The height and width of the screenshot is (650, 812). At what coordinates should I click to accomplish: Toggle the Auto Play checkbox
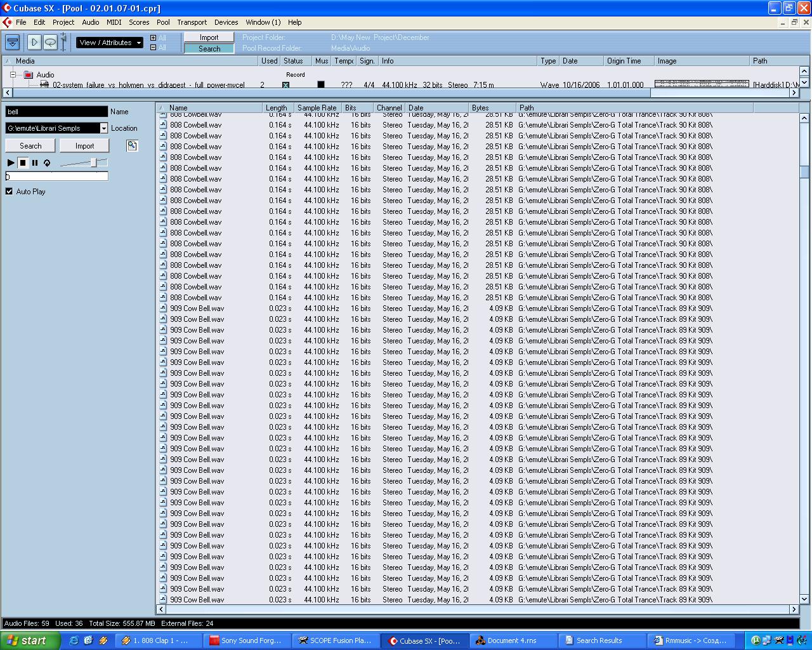(9, 191)
